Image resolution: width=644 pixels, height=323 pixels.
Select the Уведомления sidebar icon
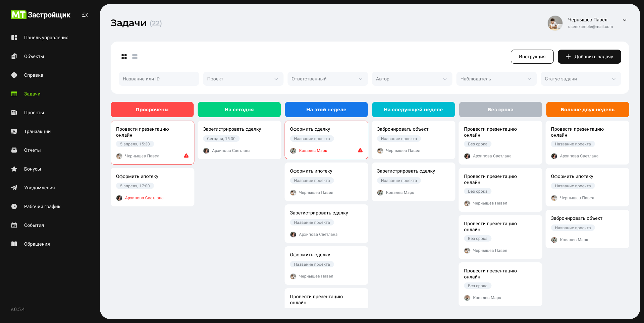(x=14, y=188)
